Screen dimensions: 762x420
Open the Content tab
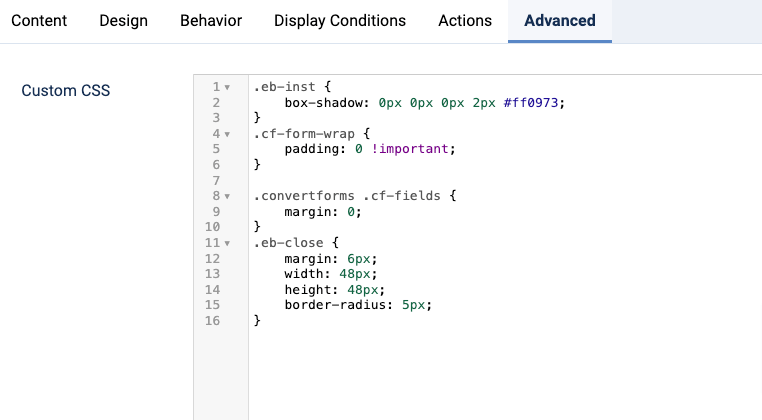(39, 21)
